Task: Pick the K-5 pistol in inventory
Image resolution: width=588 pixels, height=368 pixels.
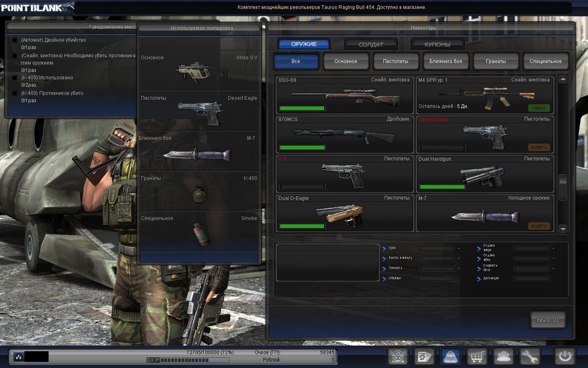Action: pyautogui.click(x=345, y=174)
